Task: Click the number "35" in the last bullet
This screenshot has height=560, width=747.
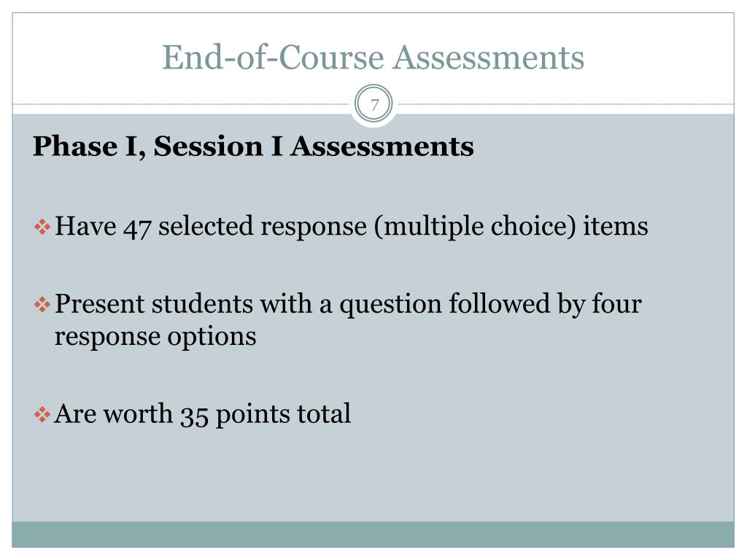Action: [194, 416]
